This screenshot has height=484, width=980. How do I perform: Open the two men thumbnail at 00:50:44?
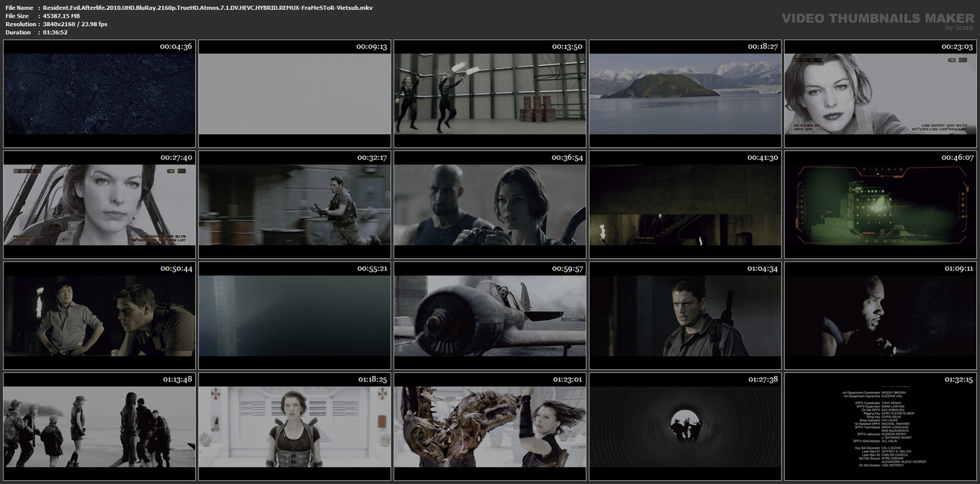(x=100, y=316)
